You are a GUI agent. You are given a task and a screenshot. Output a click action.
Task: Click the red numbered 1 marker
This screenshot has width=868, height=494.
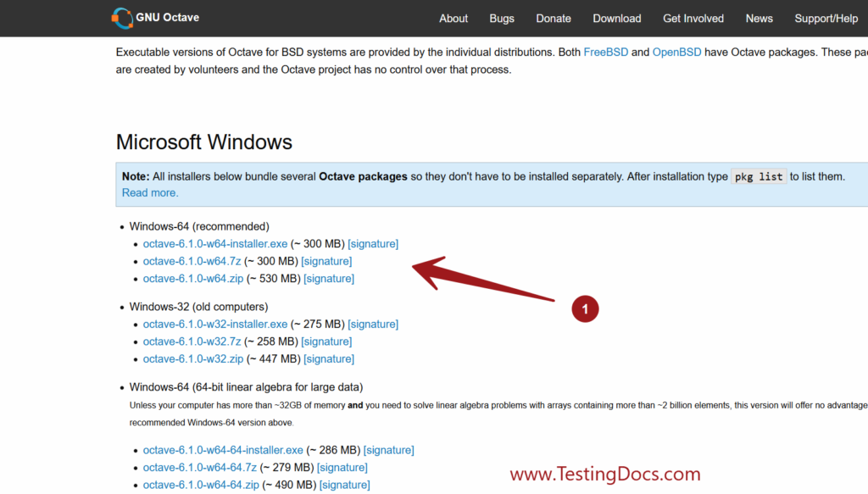585,309
